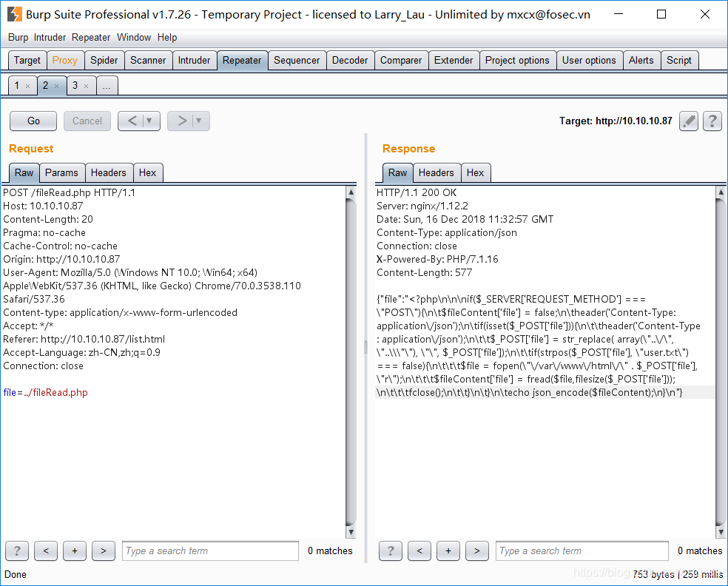
Task: Open the Repeater menu in menu bar
Action: (91, 38)
